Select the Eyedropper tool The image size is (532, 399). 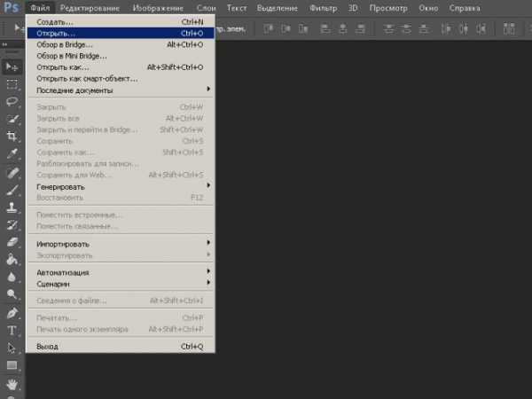[x=12, y=153]
